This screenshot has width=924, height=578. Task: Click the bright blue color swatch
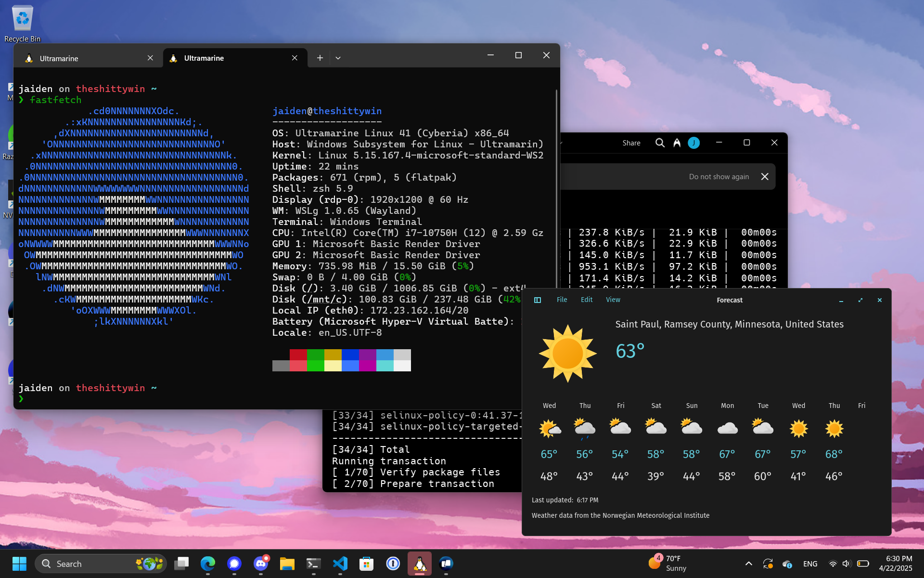point(350,366)
